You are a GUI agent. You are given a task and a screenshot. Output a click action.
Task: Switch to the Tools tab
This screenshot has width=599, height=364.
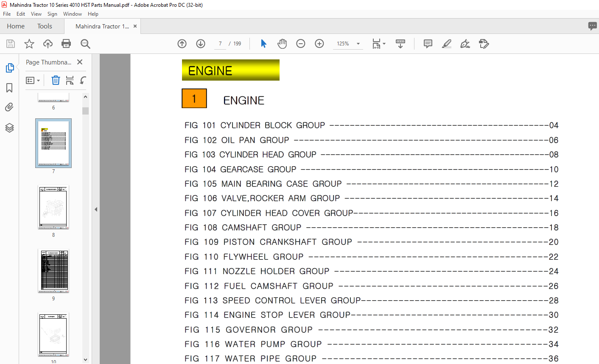tap(45, 26)
